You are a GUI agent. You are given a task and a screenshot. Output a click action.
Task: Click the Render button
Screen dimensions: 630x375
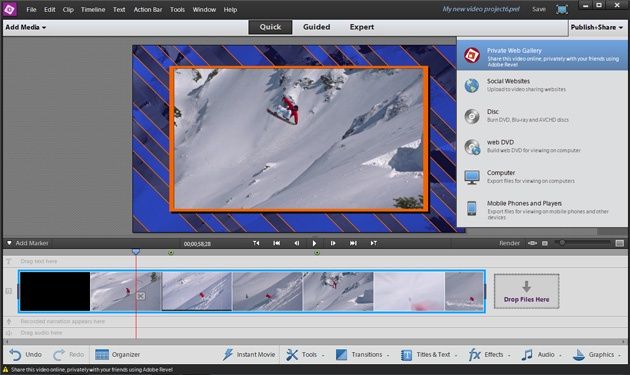tap(509, 243)
